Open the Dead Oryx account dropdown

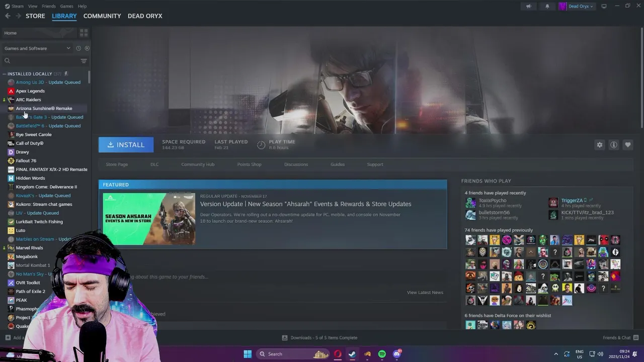point(577,6)
